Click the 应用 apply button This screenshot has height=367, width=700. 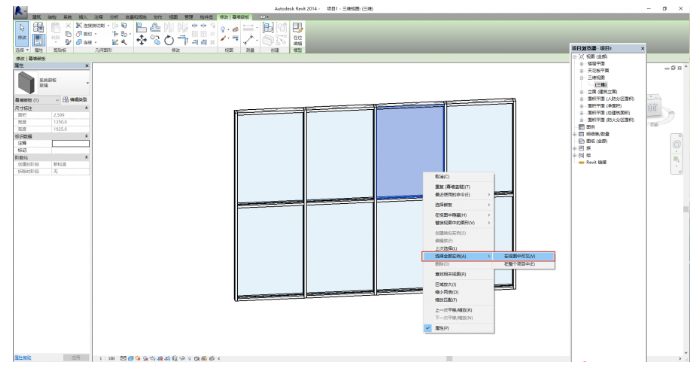pyautogui.click(x=76, y=358)
